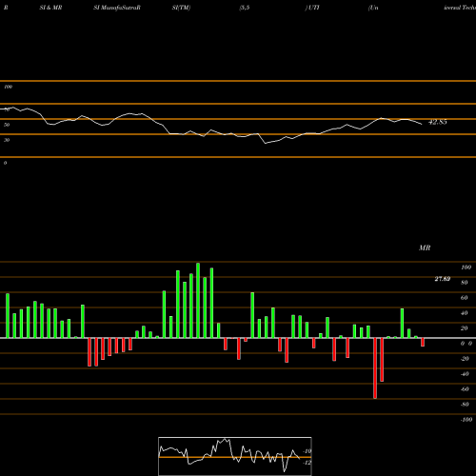Click the -12 label in mini chart
Viewport: 476px width, 476px height.
click(x=307, y=463)
